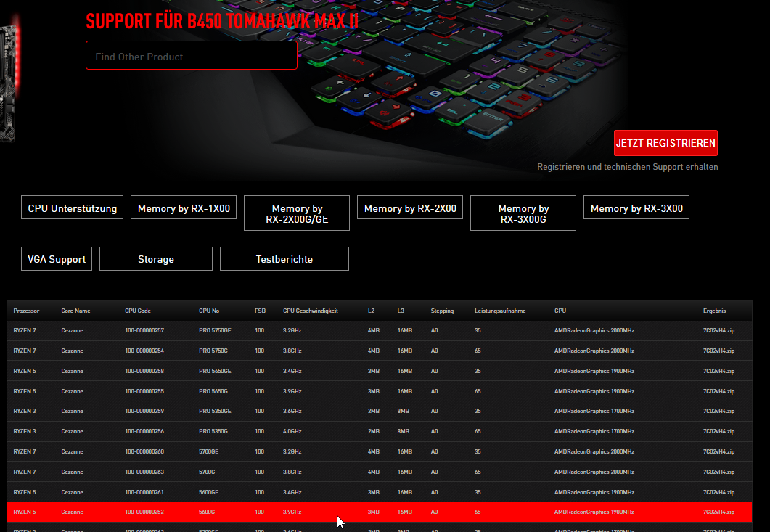This screenshot has height=532, width=770.
Task: Open the Testberichte tab
Action: (284, 259)
